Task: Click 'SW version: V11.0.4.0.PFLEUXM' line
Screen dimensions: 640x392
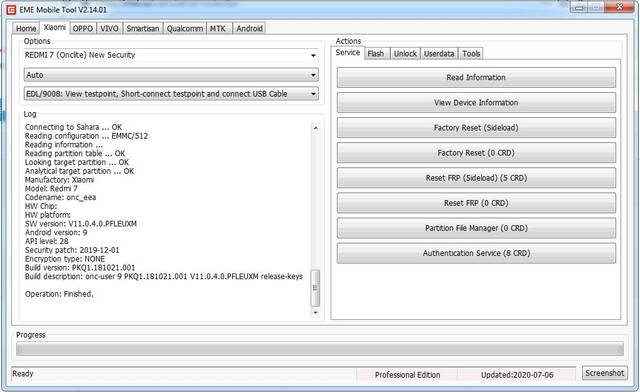Action: (81, 224)
